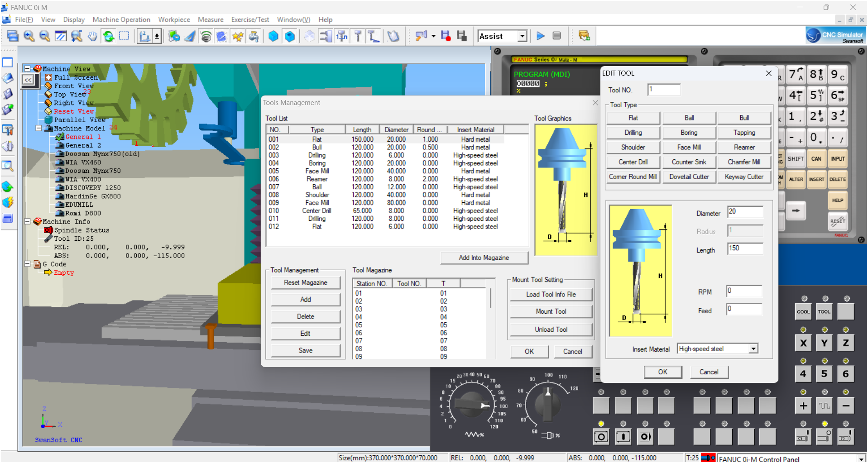This screenshot has height=463, width=868.
Task: Click the XZ axis view icon
Action: (x=145, y=36)
